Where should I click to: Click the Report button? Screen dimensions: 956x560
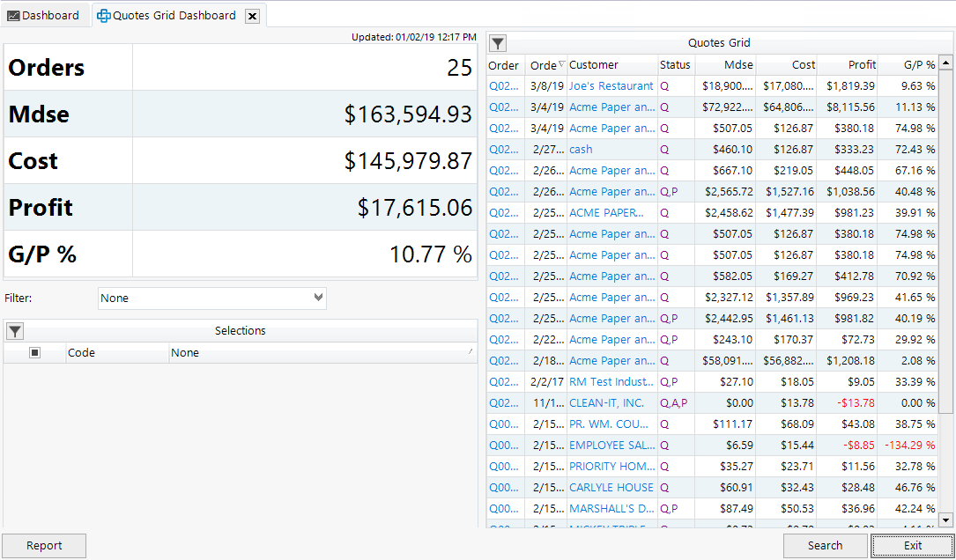[44, 546]
